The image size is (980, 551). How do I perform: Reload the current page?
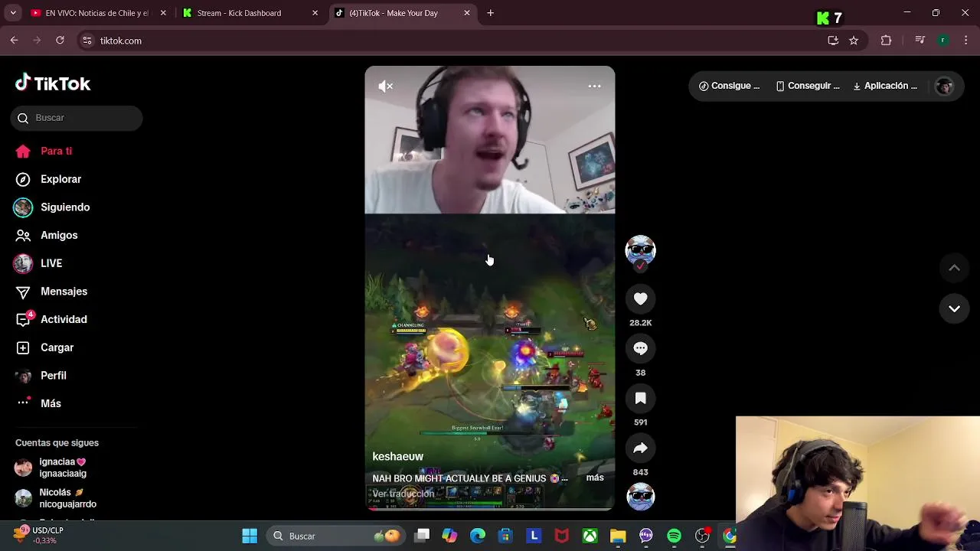60,41
